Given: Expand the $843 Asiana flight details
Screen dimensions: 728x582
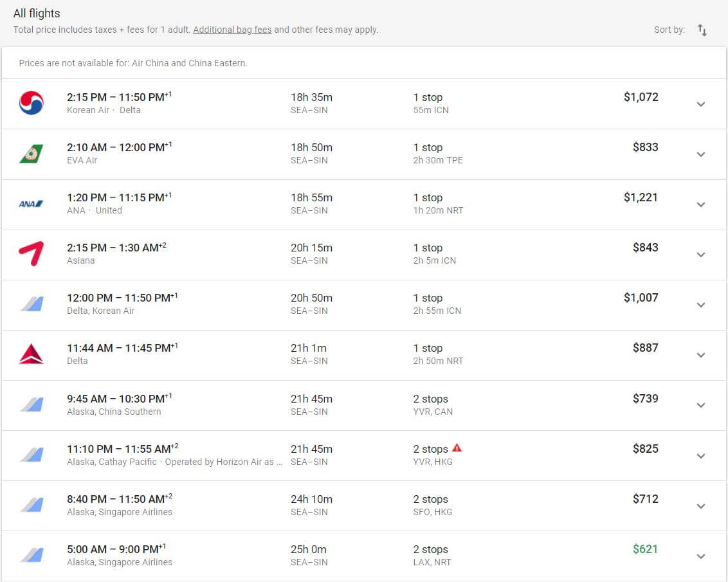Looking at the screenshot, I should [701, 254].
